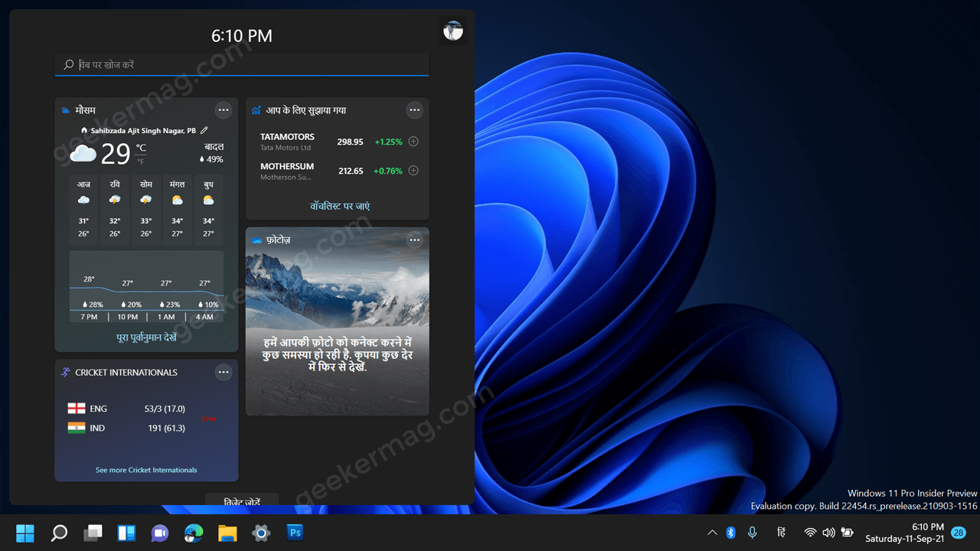Image resolution: width=980 pixels, height=551 pixels.
Task: Toggle the Widgets taskbar button
Action: [x=126, y=533]
